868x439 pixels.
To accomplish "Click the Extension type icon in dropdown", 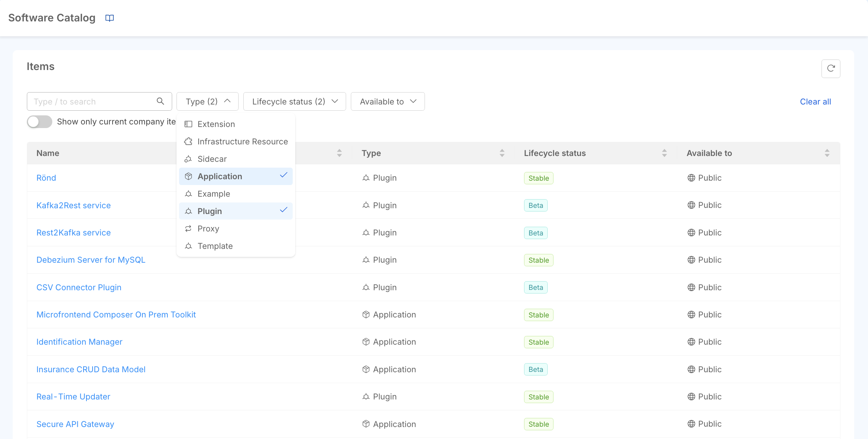I will [188, 124].
